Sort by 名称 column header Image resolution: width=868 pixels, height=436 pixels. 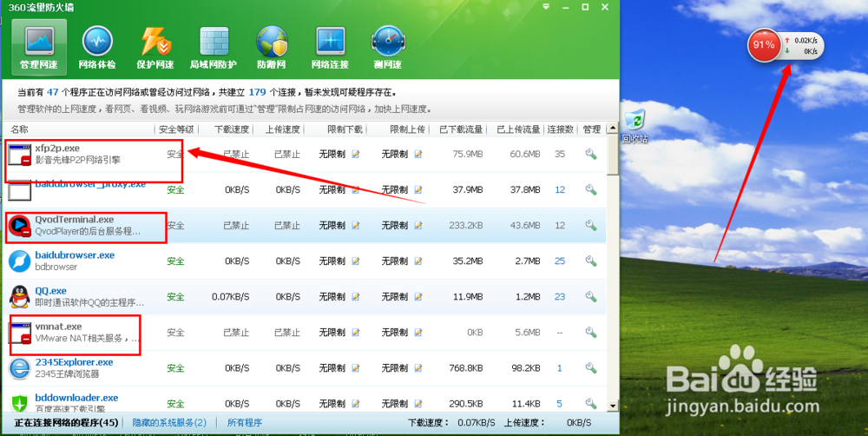[19, 129]
